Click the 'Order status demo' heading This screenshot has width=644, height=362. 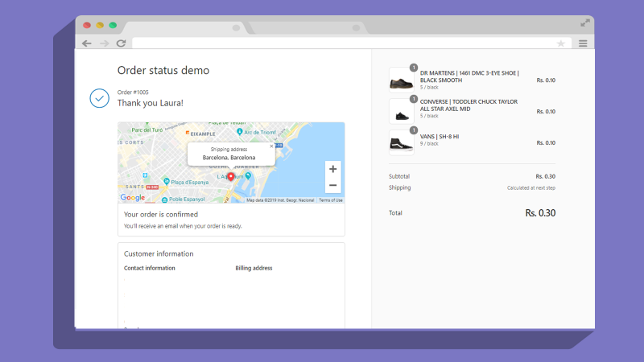coord(163,71)
